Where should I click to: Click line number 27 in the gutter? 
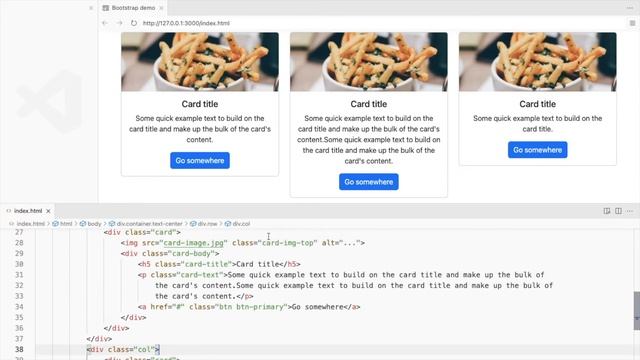pos(19,232)
